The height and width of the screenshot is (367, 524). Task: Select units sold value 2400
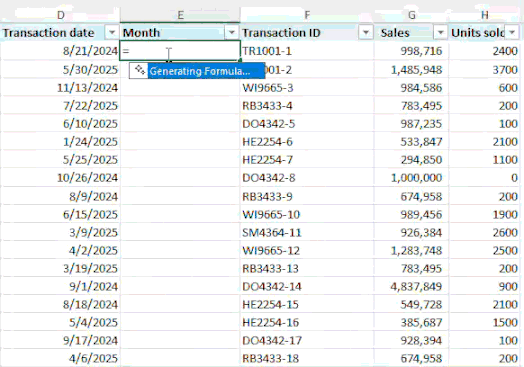pos(485,51)
